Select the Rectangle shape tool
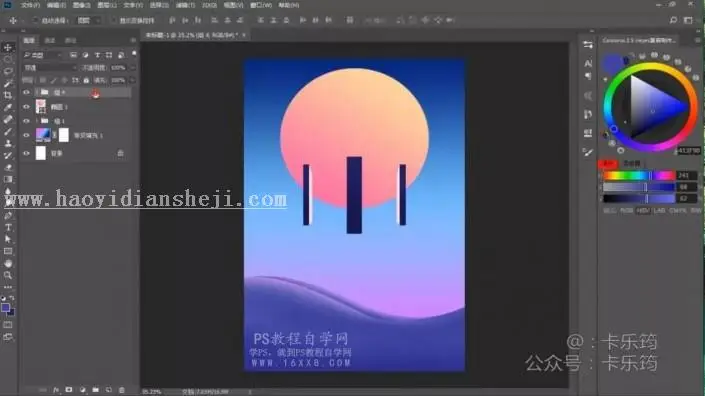This screenshot has height=396, width=705. coord(8,251)
